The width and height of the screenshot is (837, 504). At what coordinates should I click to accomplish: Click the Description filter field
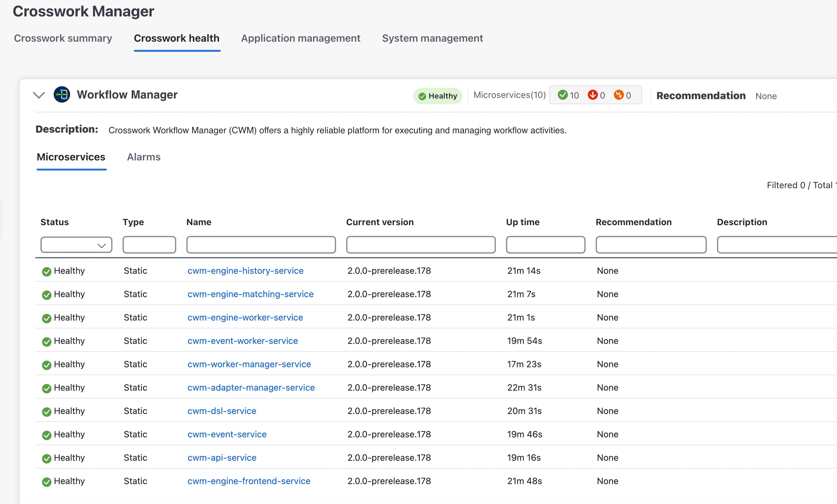pyautogui.click(x=777, y=245)
